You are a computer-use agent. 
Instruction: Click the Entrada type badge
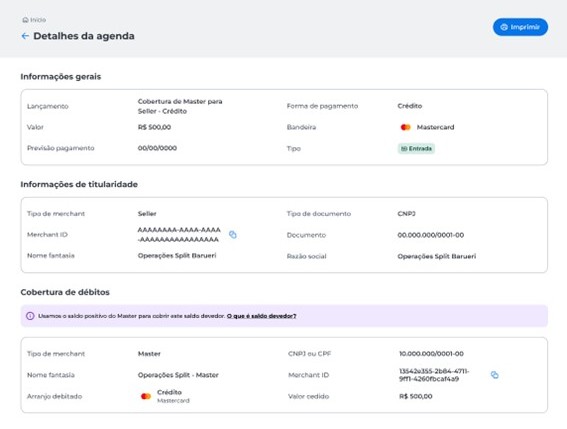pos(416,149)
